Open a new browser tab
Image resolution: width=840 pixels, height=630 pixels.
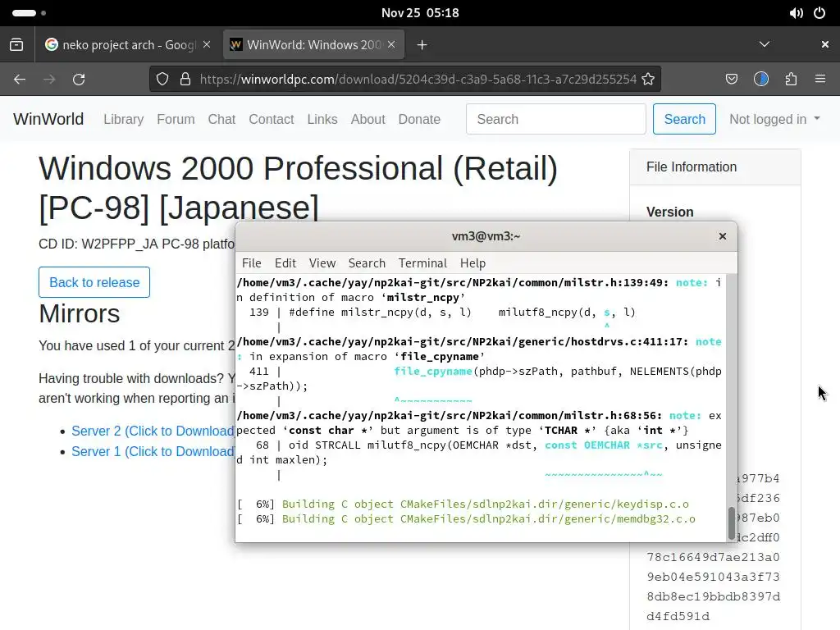(x=422, y=45)
